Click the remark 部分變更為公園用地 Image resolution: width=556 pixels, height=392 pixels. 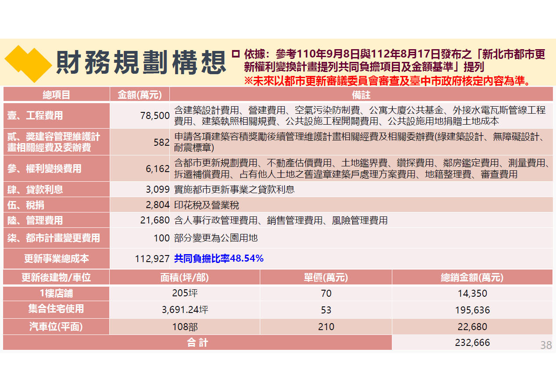(x=215, y=238)
